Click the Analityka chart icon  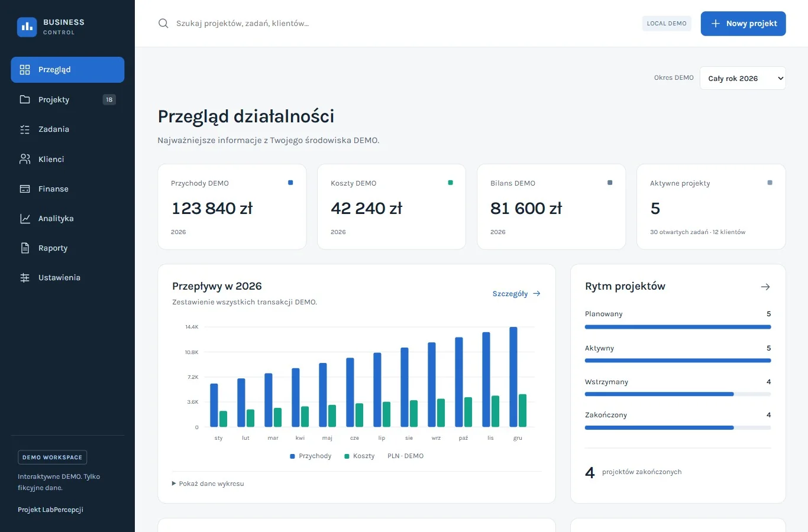coord(25,219)
